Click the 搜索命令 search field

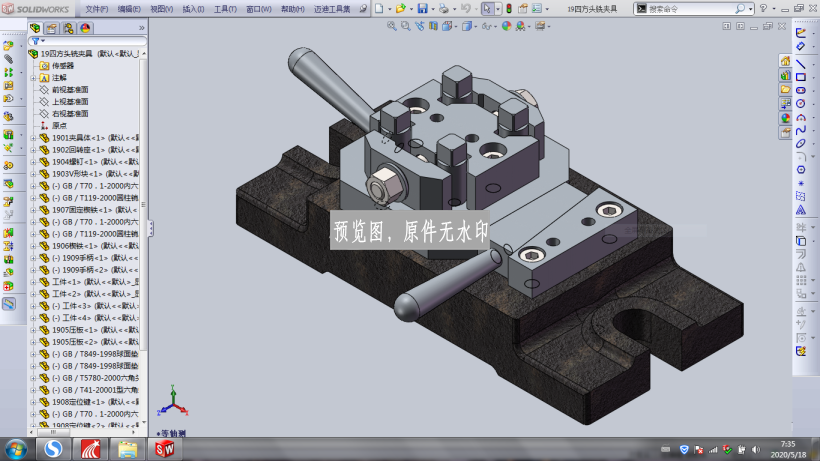690,9
